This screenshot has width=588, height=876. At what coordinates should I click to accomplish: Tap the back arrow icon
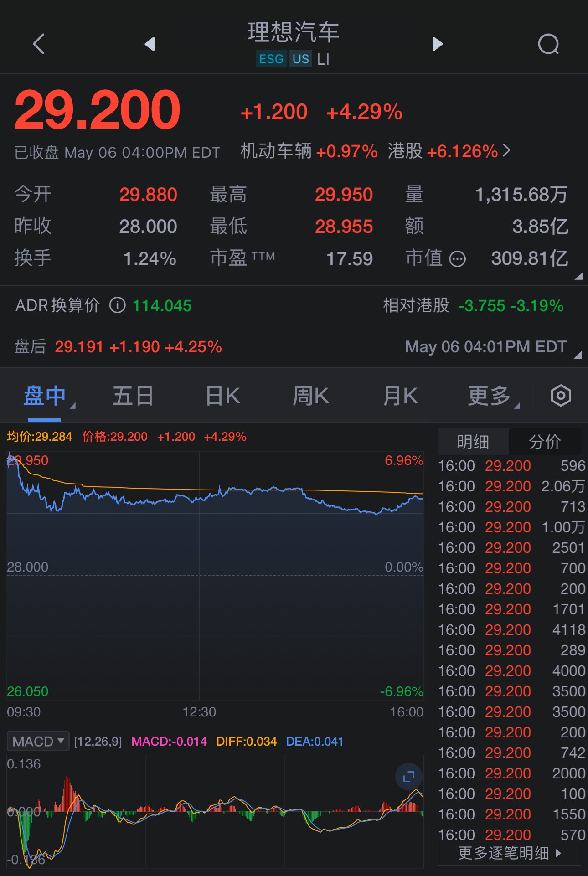[39, 44]
